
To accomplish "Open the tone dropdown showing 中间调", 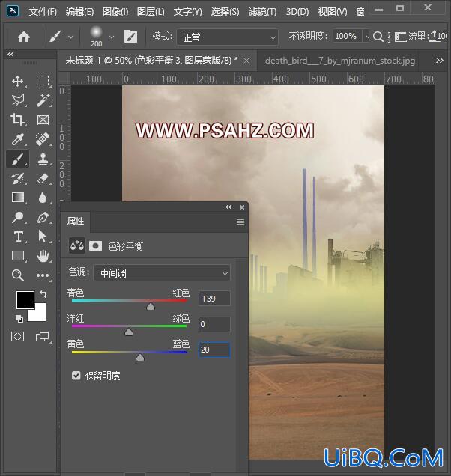I will click(x=162, y=273).
